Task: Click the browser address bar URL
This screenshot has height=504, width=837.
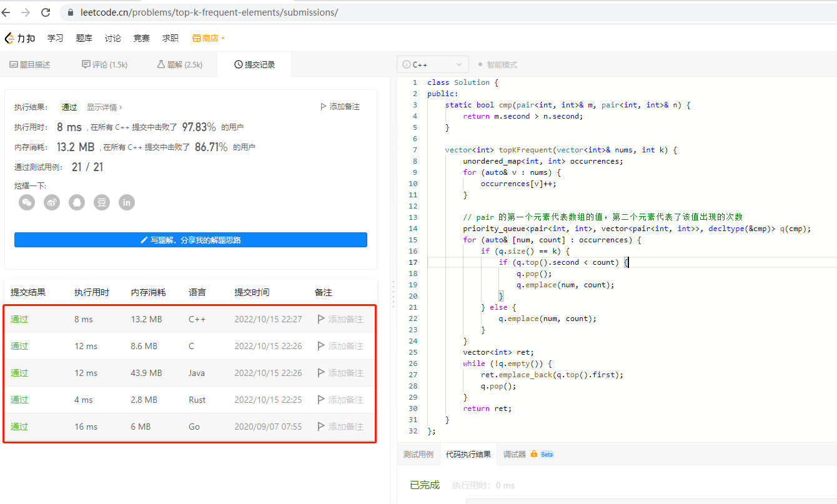Action: (209, 12)
